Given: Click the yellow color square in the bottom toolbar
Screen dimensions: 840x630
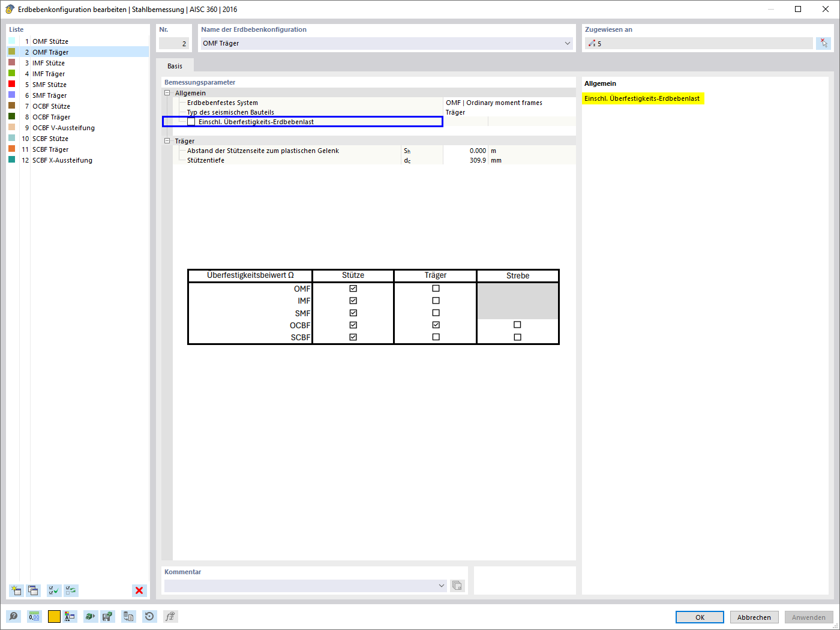Looking at the screenshot, I should pos(54,616).
